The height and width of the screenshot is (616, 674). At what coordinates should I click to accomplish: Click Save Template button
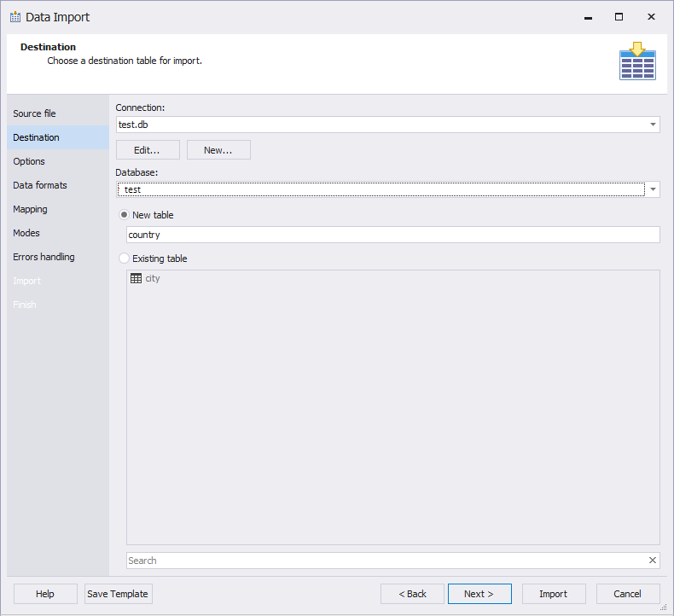click(119, 594)
